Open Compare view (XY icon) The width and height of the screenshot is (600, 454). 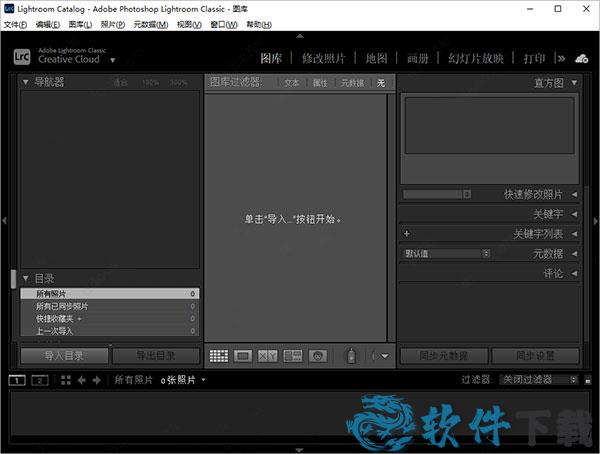point(268,355)
